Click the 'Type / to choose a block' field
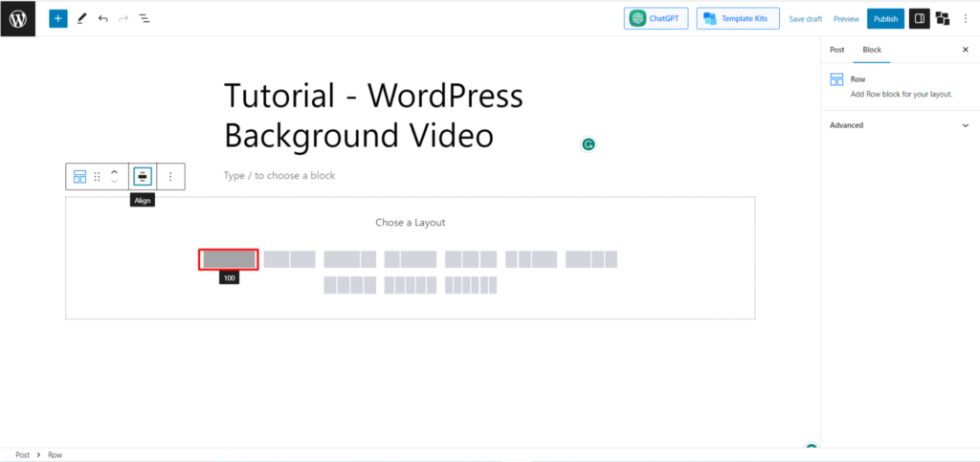The image size is (980, 462). pos(279,175)
